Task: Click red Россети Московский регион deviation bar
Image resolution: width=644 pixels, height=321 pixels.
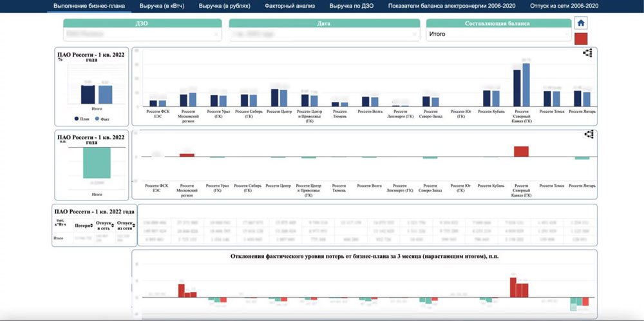Action: coord(187,155)
